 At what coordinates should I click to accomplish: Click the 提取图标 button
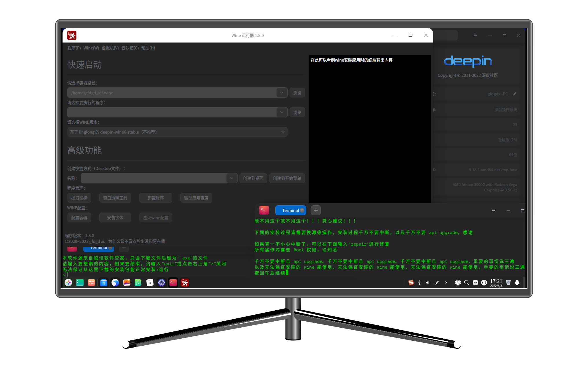[79, 198]
